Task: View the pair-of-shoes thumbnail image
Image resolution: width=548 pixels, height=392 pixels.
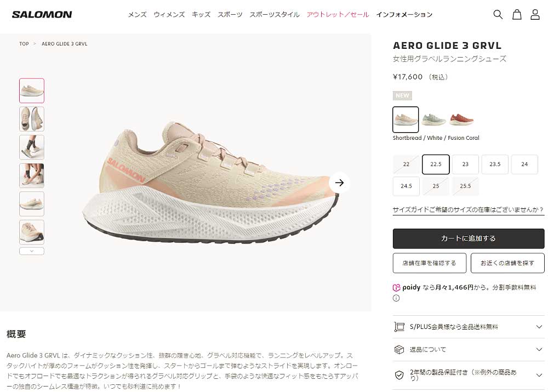Action: (32, 119)
